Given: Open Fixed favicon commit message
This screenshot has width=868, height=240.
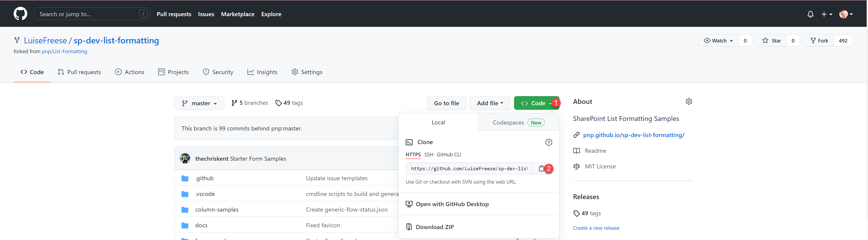Looking at the screenshot, I should [x=323, y=225].
